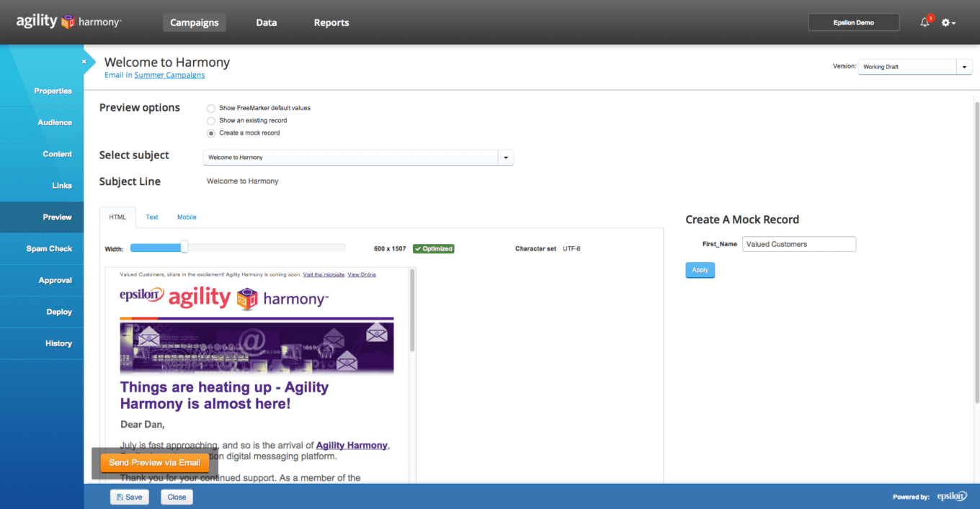Open the Data menu
980x509 pixels.
(x=266, y=22)
